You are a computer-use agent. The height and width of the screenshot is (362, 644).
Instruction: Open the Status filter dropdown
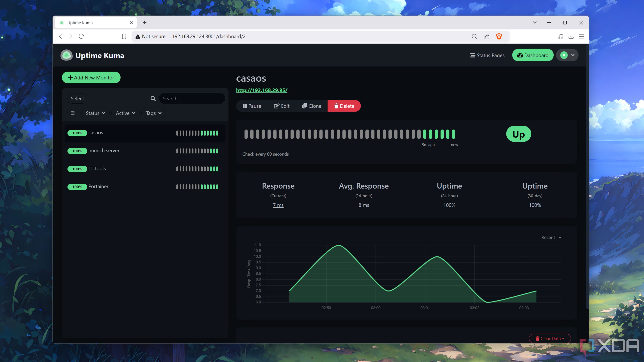[x=95, y=113]
